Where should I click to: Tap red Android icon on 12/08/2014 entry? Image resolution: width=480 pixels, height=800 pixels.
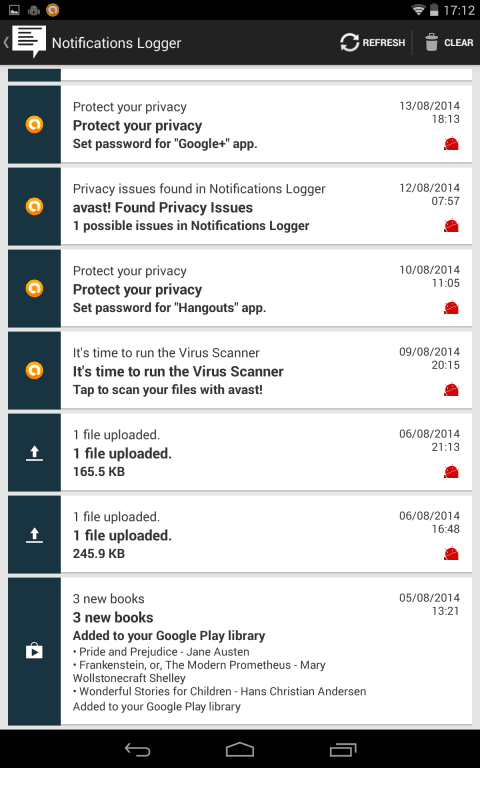(x=451, y=226)
